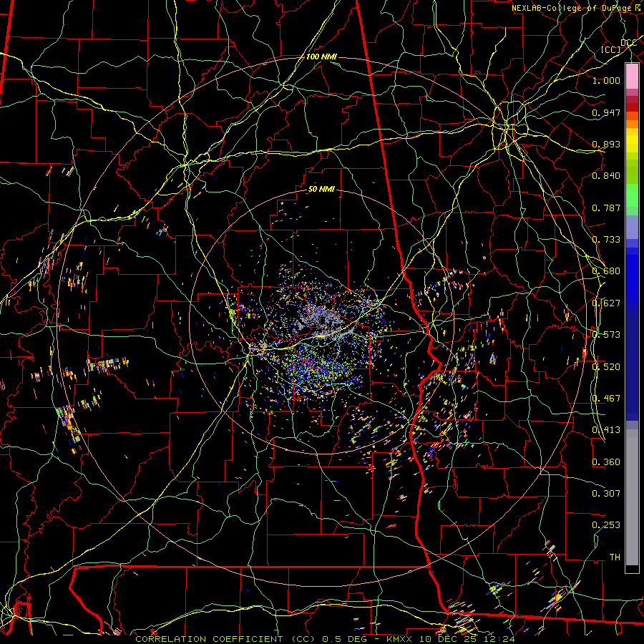The image size is (644, 644).
Task: Select the 0.733 legend value
Action: (606, 240)
